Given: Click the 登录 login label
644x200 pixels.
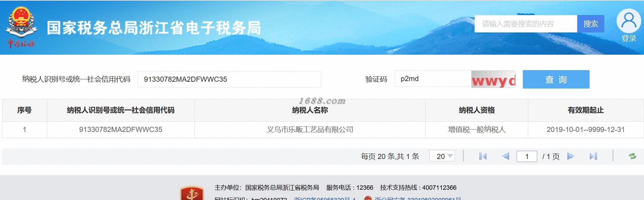Looking at the screenshot, I should (629, 38).
